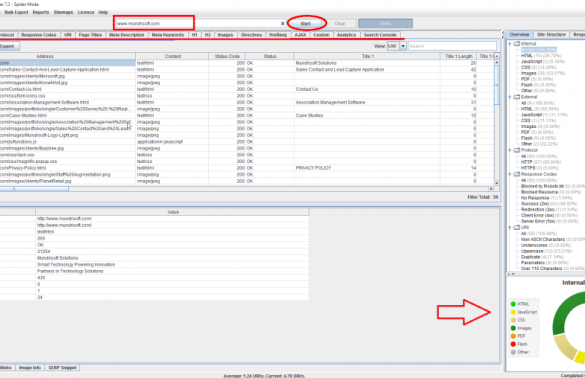Switch to the URI tab
The image size is (585, 378).
68,35
